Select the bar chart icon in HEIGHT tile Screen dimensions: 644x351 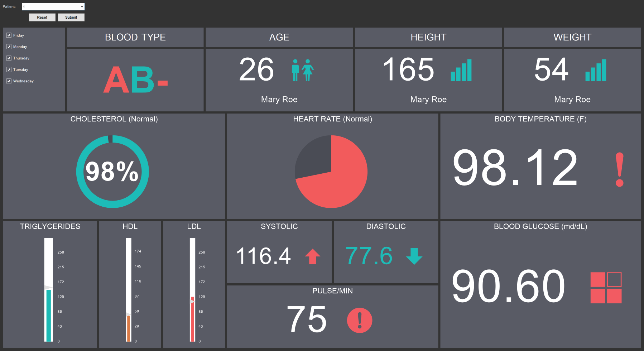click(462, 71)
